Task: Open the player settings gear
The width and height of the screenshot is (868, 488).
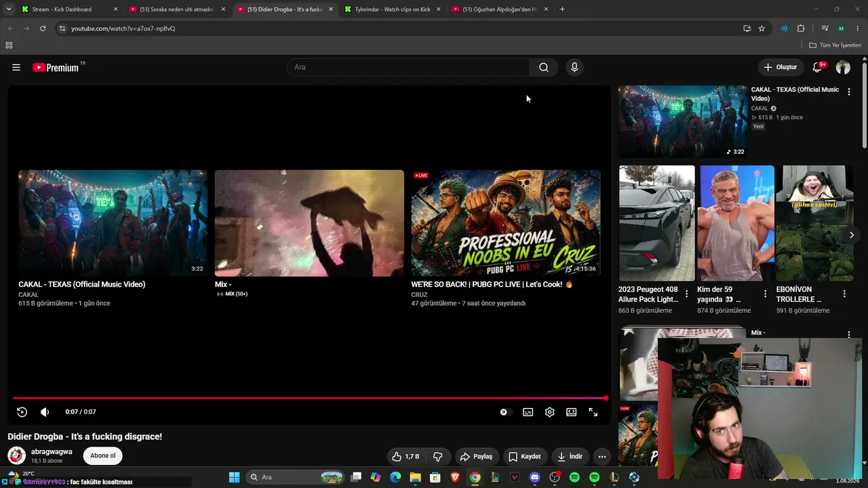Action: (549, 411)
